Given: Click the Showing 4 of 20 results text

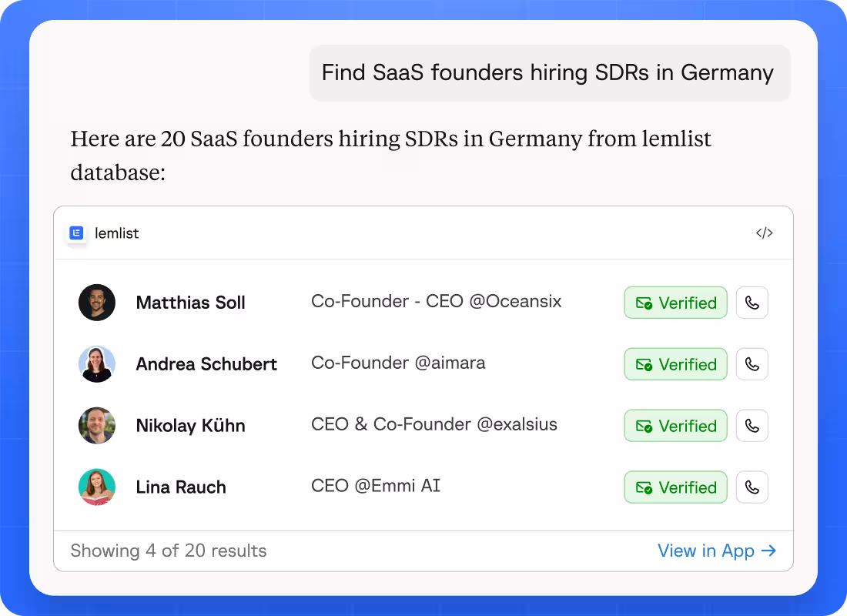Looking at the screenshot, I should click(169, 551).
